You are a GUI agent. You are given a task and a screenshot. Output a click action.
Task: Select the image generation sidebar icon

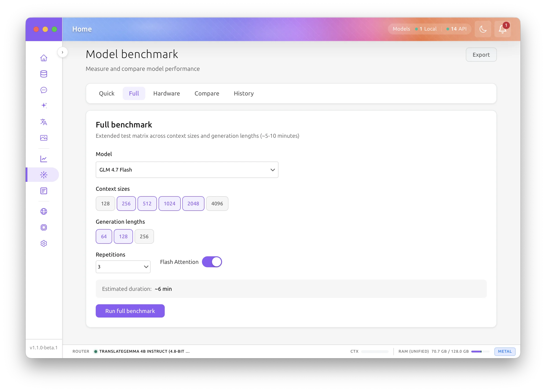pyautogui.click(x=44, y=138)
